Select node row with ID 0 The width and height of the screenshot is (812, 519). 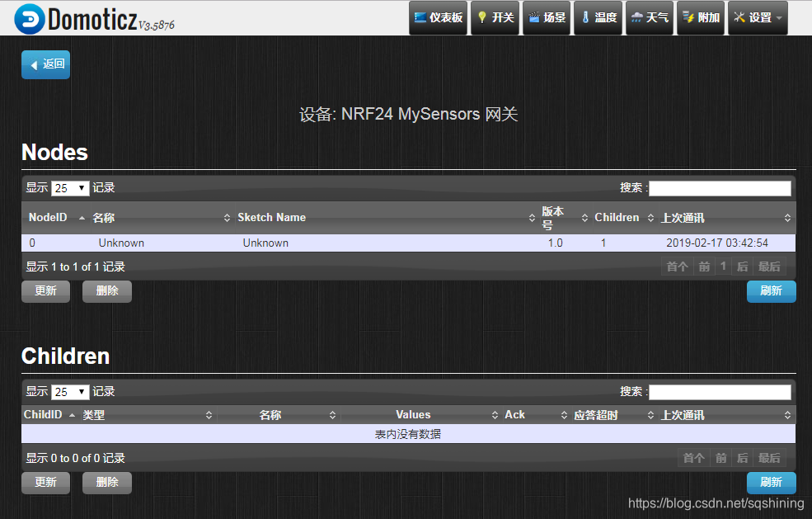[408, 243]
